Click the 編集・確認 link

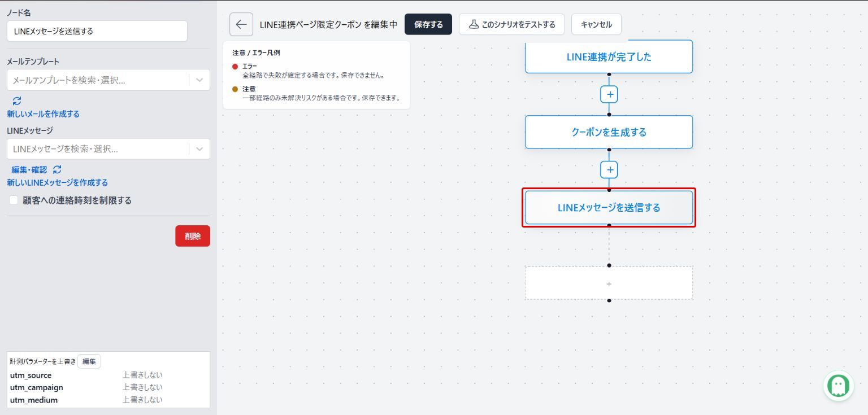pos(29,169)
